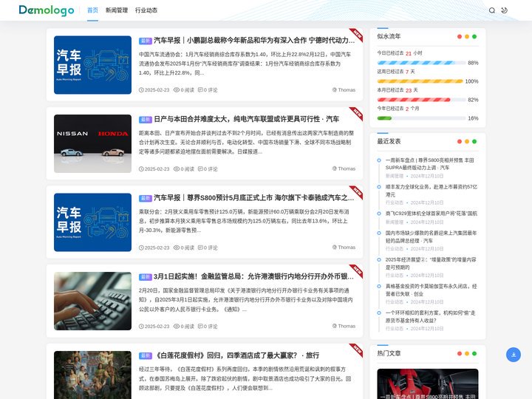Click 今日已经过去 88% progress bar
Screen dimensions: 532x399
(x=421, y=63)
